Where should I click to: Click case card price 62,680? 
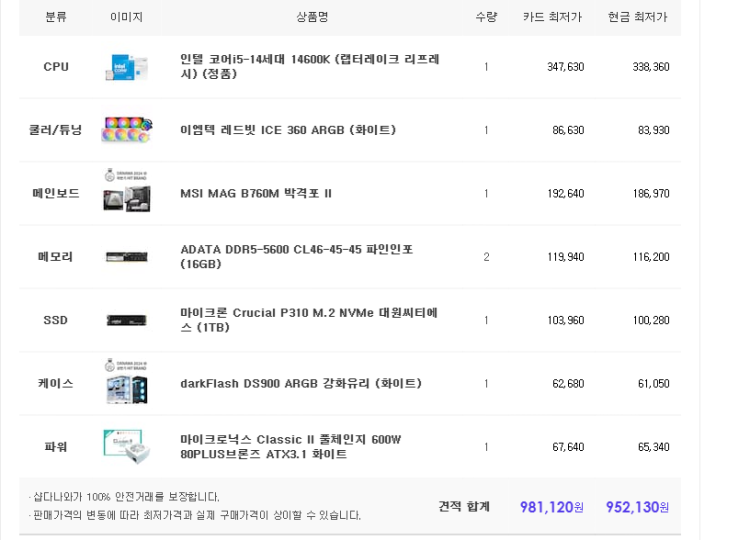pyautogui.click(x=568, y=384)
